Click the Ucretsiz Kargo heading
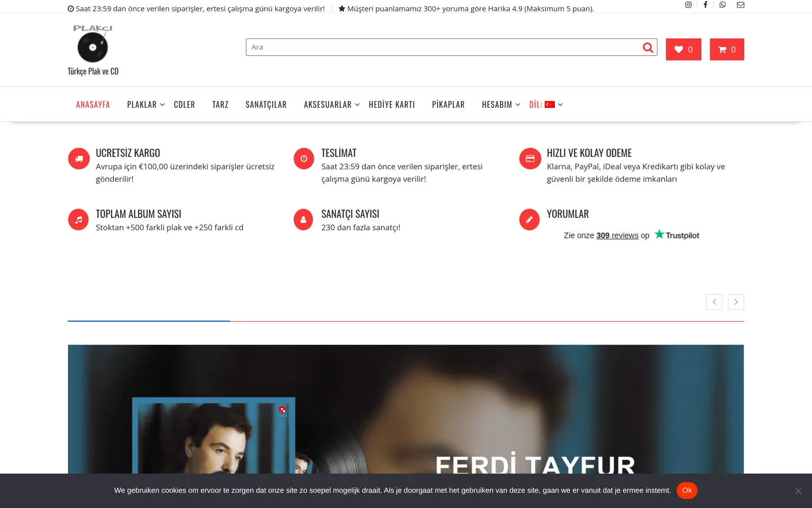The width and height of the screenshot is (812, 508). click(128, 153)
